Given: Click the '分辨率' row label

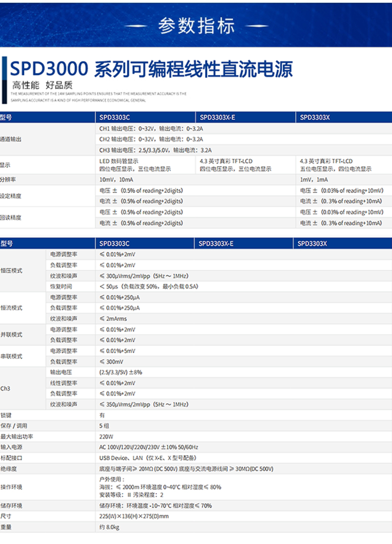Looking at the screenshot, I should click(7, 180).
